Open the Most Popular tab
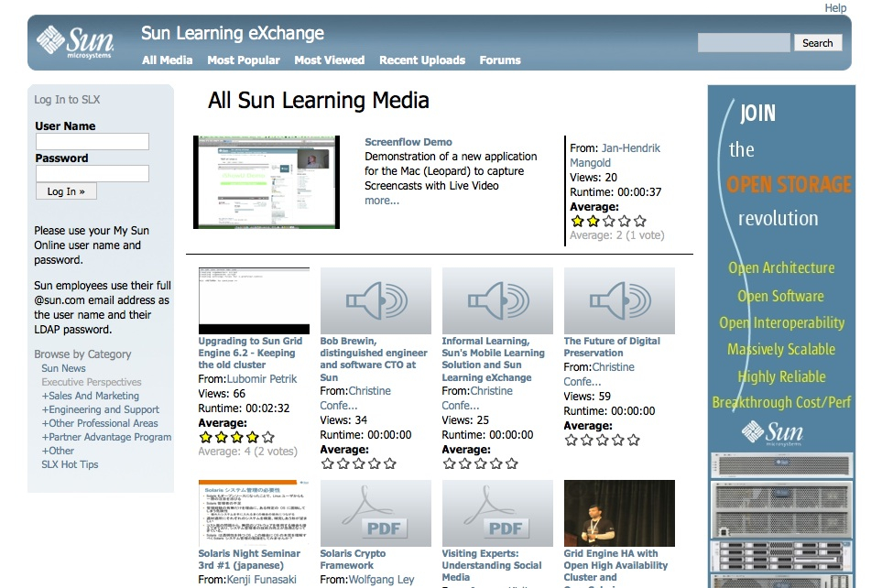882x588 pixels. (x=243, y=60)
